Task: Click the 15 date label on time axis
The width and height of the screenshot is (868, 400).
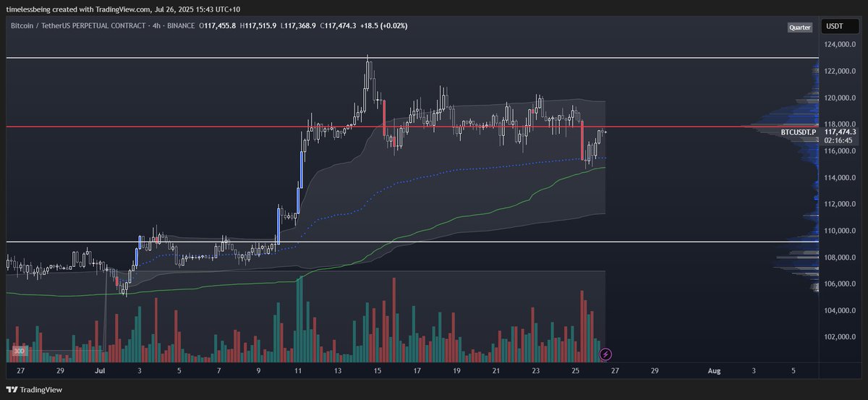Action: point(377,370)
